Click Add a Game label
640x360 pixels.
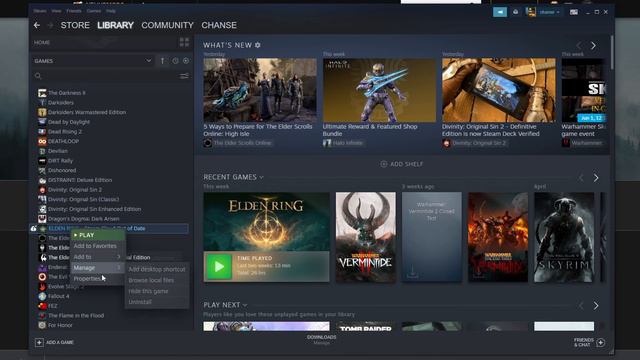pyautogui.click(x=60, y=342)
